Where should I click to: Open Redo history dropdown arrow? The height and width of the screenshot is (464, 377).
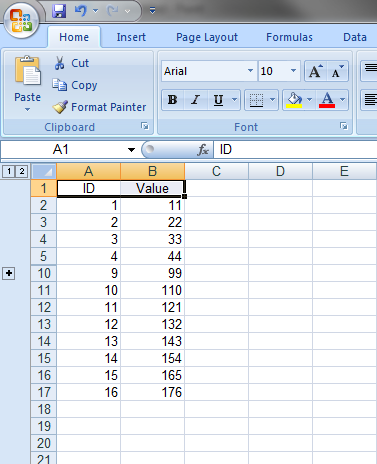click(x=127, y=11)
